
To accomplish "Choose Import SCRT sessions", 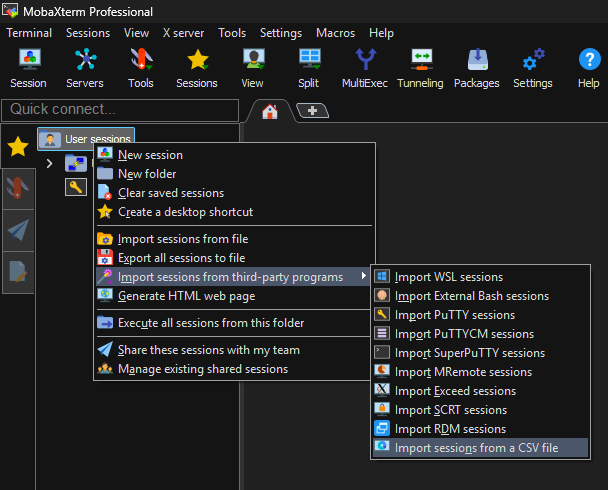I will tap(480, 410).
